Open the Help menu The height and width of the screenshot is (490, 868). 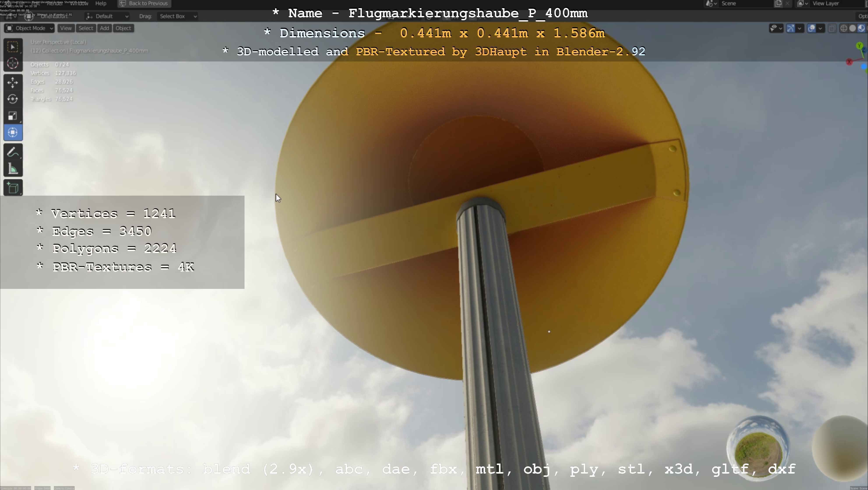point(101,3)
